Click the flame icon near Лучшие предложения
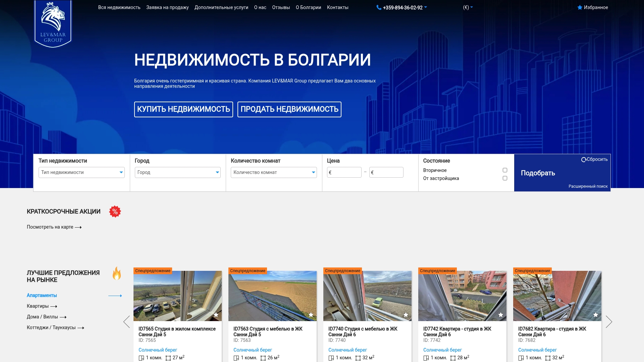Viewport: 644px width, 362px height. click(x=116, y=274)
